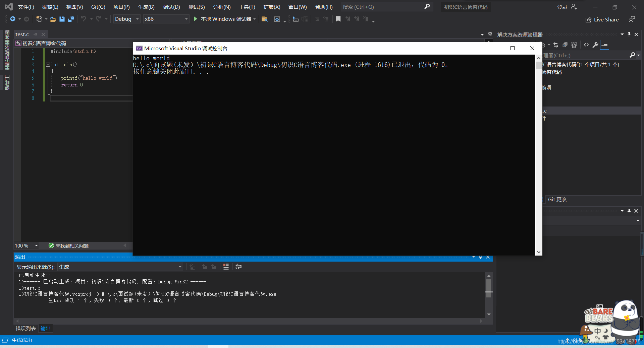Open the Debug configuration dropdown
Screen dimensions: 644x348
pos(126,19)
